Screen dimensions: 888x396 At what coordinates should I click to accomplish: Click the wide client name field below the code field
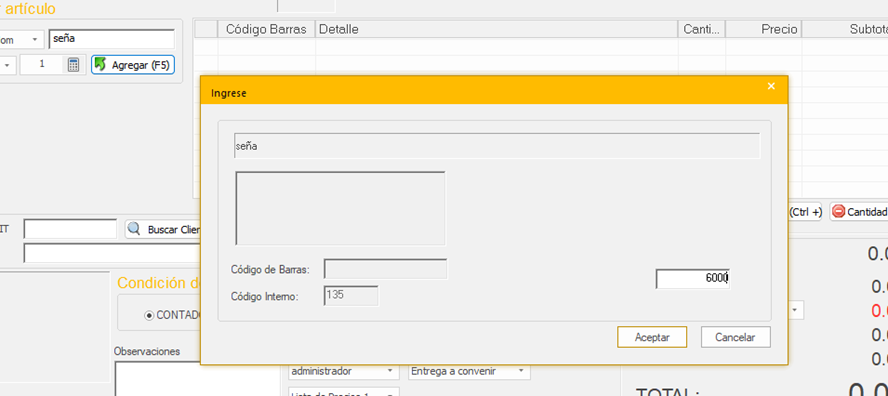(111, 253)
